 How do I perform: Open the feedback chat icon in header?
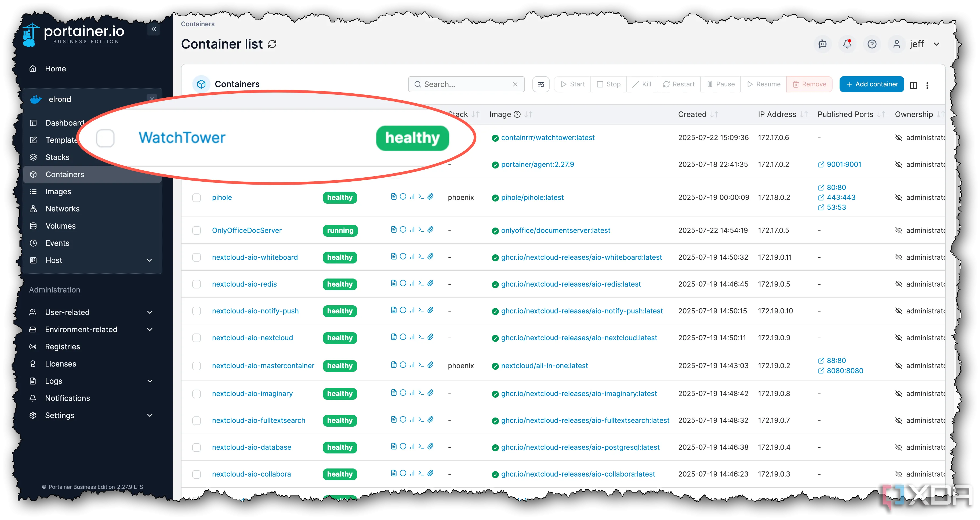(822, 44)
